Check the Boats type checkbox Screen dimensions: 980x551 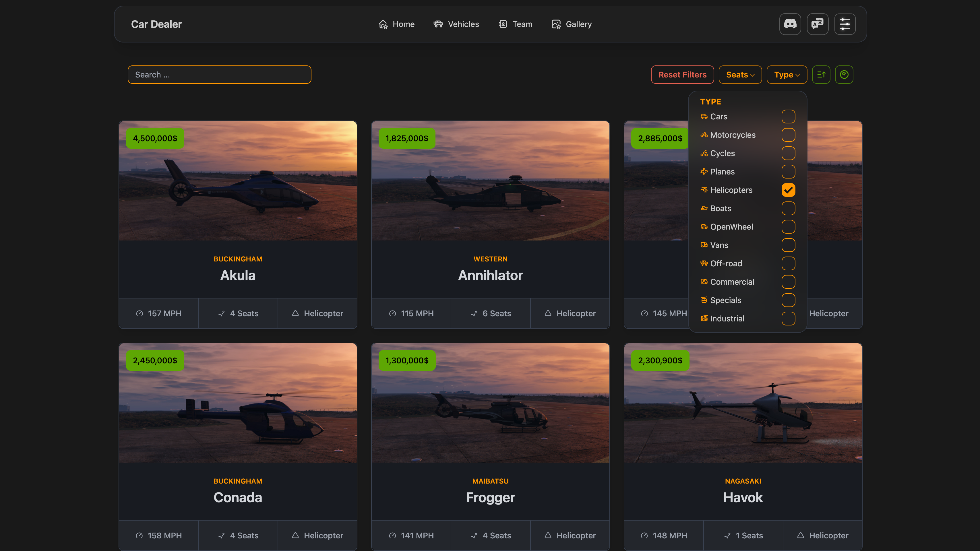pyautogui.click(x=788, y=208)
